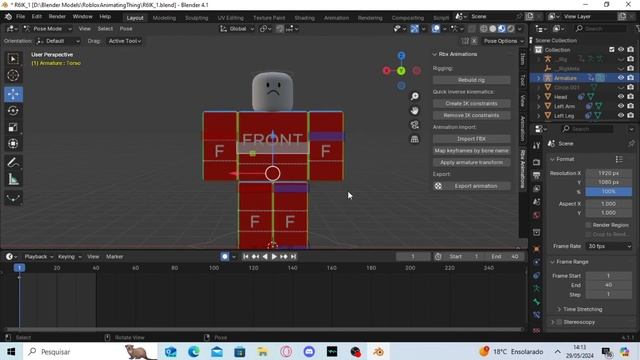The width and height of the screenshot is (640, 360).
Task: Open the Frame Rate 30 fps dropdown
Action: click(609, 247)
